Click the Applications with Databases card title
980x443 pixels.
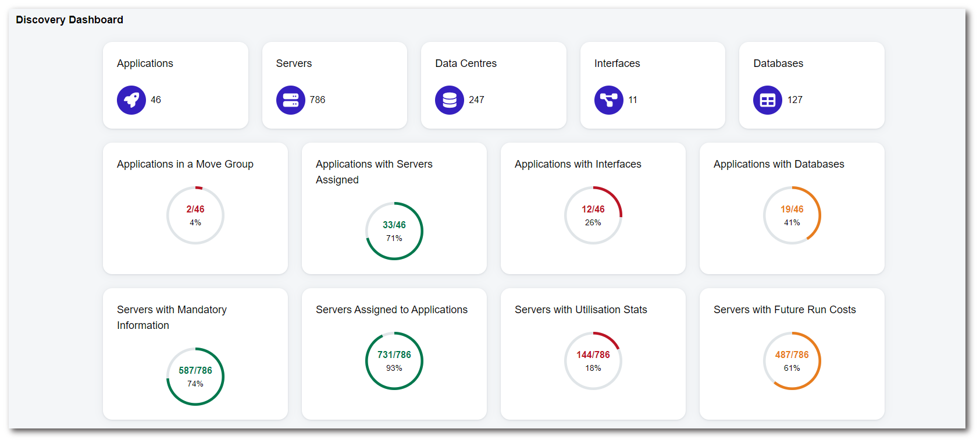[x=778, y=164]
